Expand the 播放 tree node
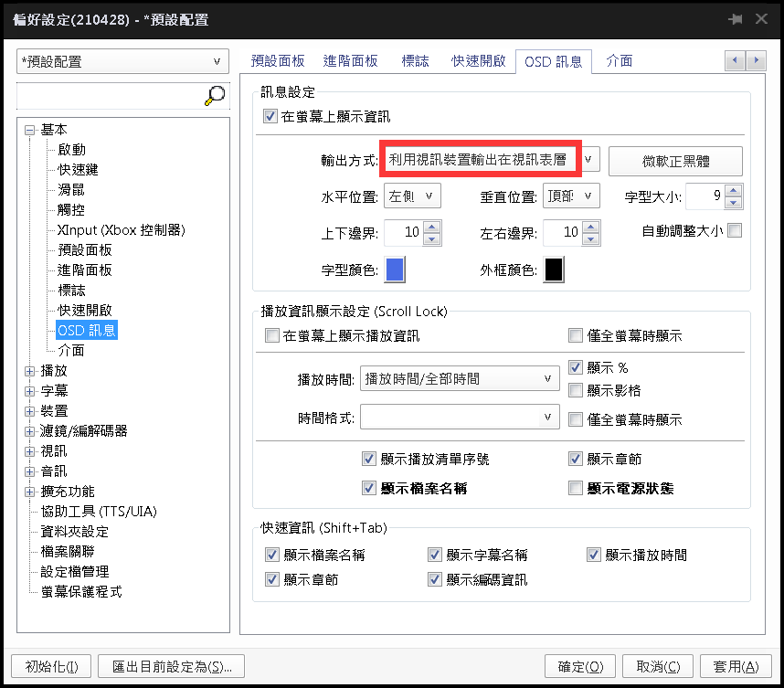The width and height of the screenshot is (784, 688). tap(30, 371)
